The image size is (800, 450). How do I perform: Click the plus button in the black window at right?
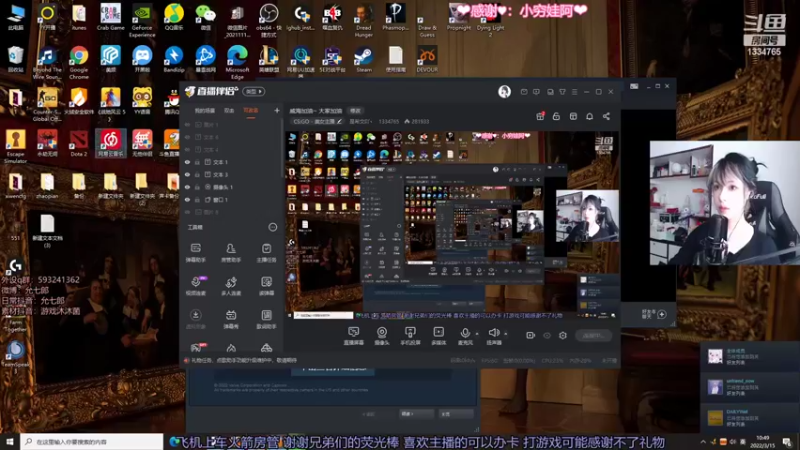662,314
